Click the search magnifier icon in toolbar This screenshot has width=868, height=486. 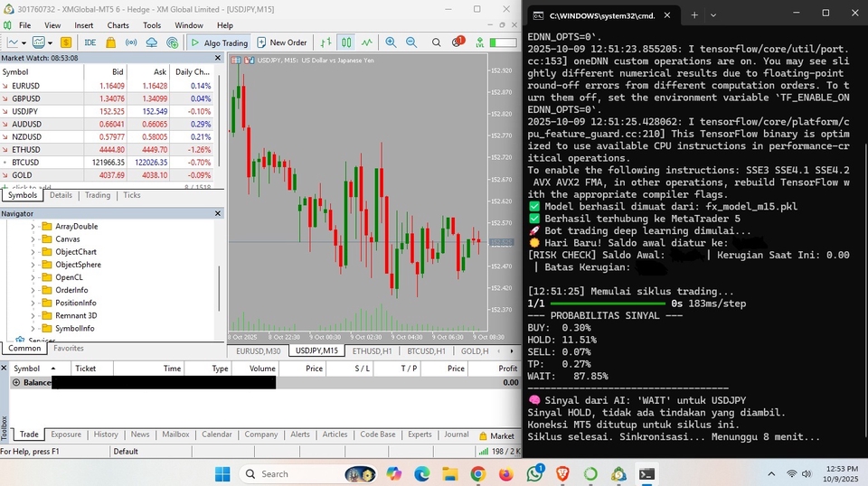[436, 42]
